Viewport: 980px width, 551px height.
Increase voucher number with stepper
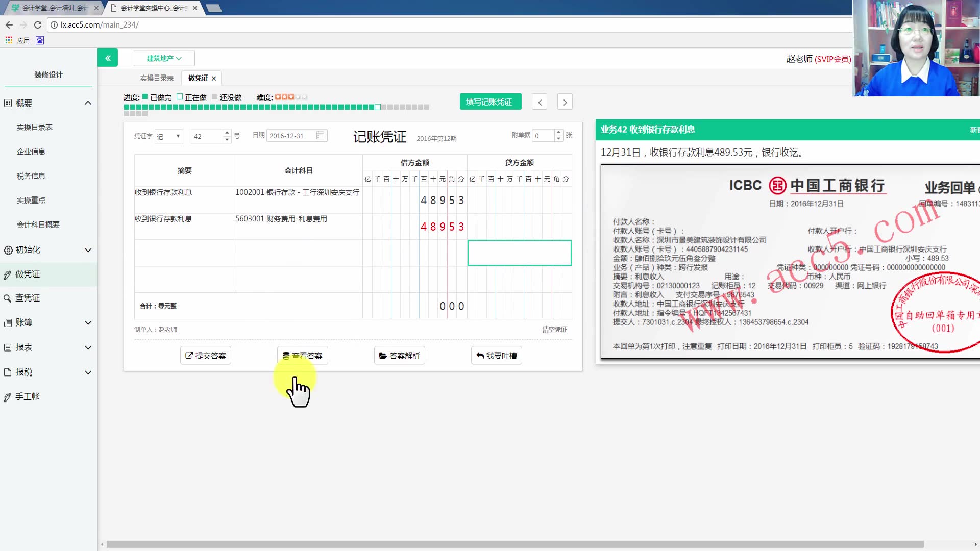coord(227,133)
